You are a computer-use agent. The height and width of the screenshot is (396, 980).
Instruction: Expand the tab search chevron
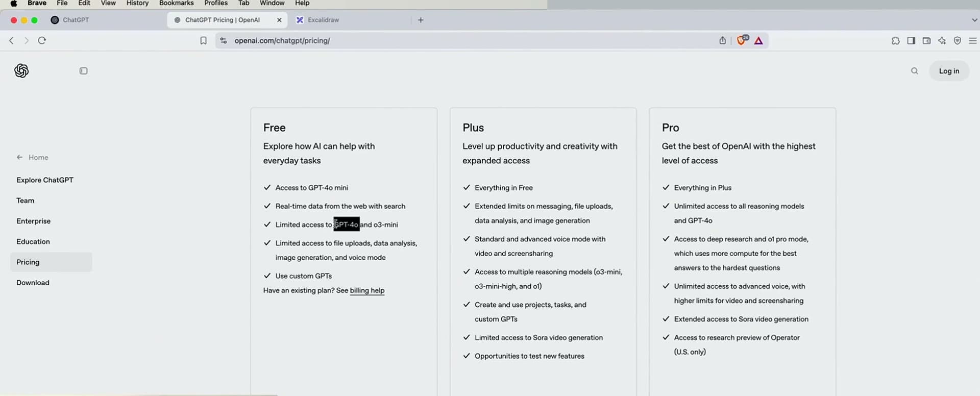click(x=974, y=20)
